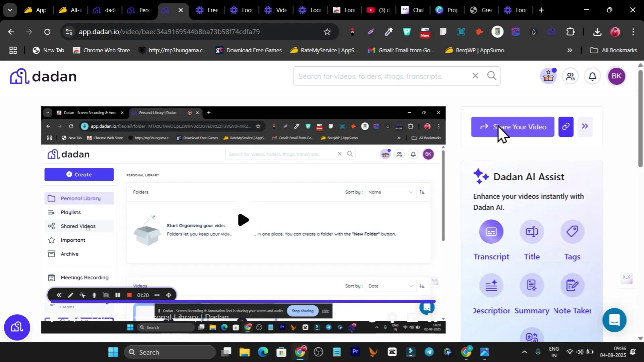
Task: Click the Description AI icon
Action: pyautogui.click(x=491, y=286)
